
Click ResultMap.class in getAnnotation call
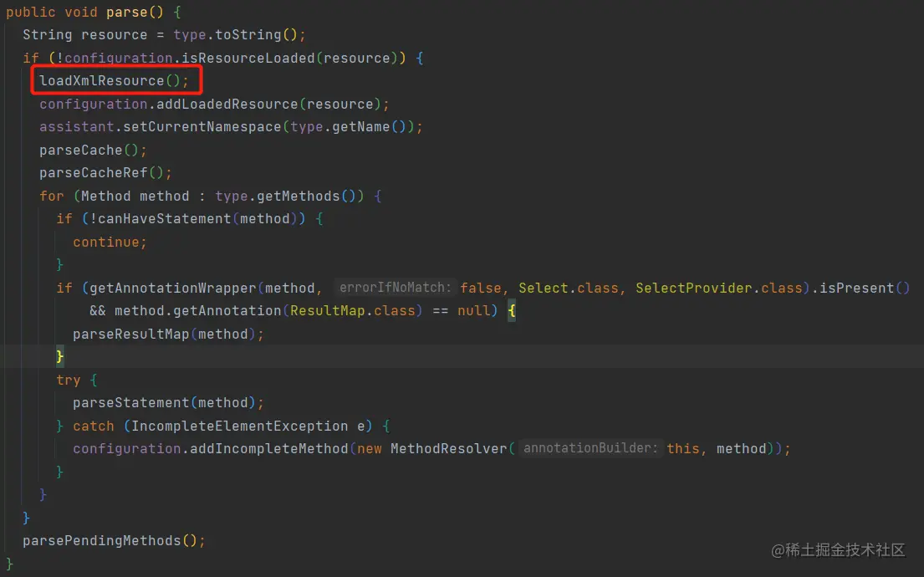coord(352,310)
